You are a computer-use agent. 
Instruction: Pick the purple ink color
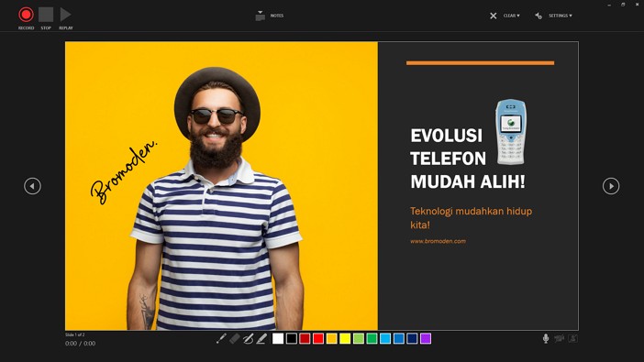pos(426,338)
